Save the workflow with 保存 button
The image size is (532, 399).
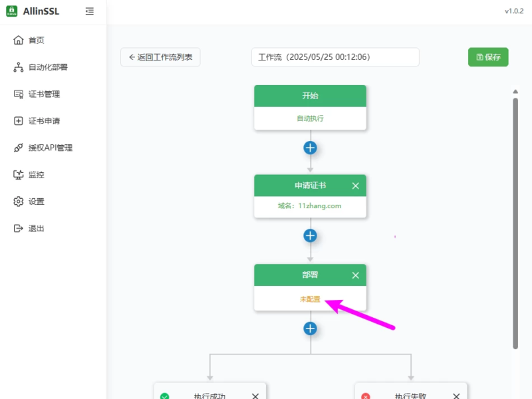488,57
